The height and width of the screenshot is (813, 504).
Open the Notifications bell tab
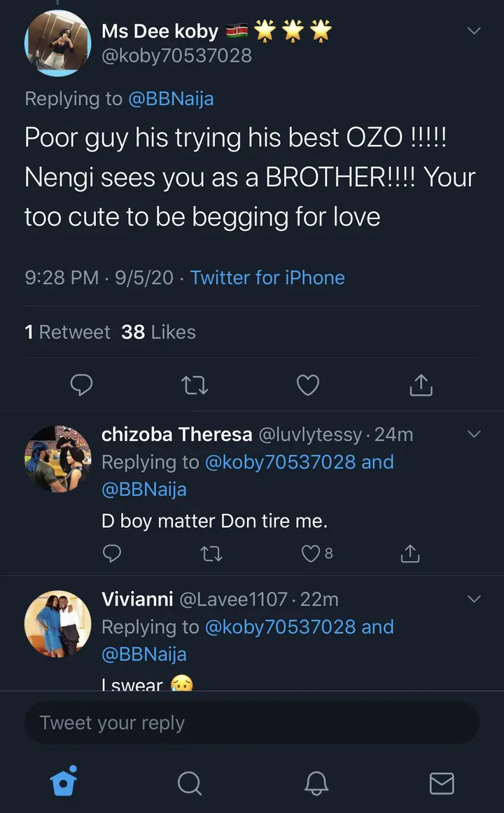(x=316, y=783)
